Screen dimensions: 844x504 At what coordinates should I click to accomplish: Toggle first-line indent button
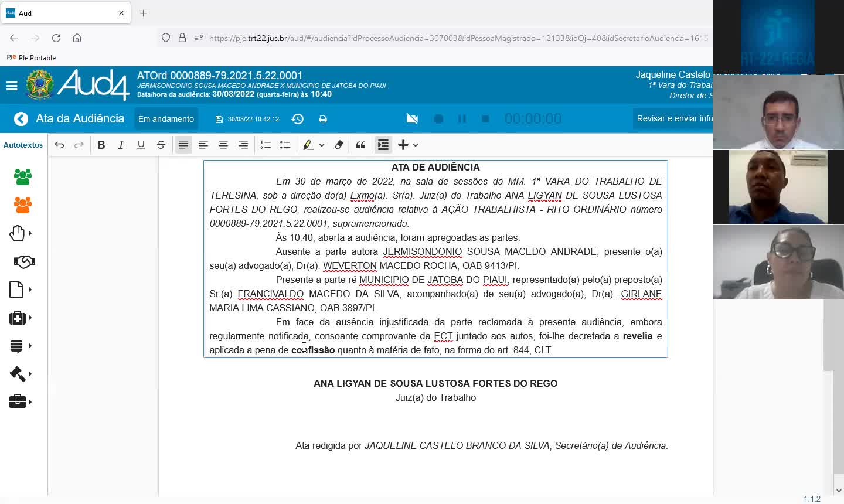(383, 145)
